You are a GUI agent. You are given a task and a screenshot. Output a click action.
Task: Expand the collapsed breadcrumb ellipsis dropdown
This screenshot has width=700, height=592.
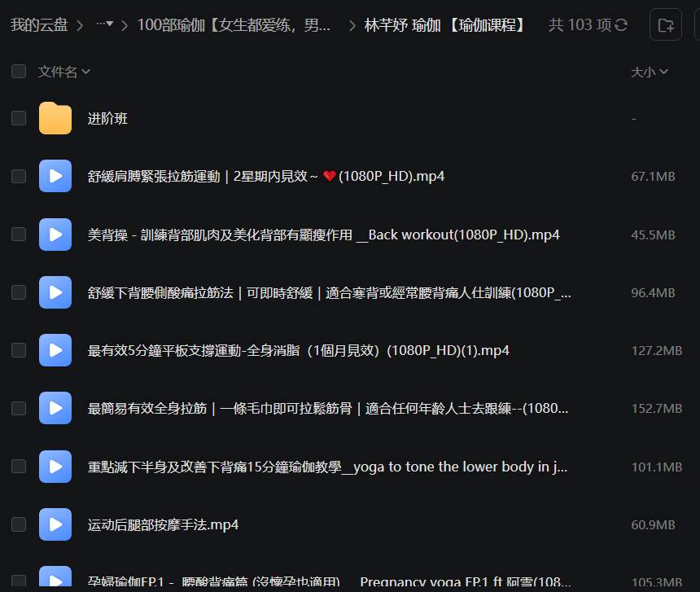104,25
